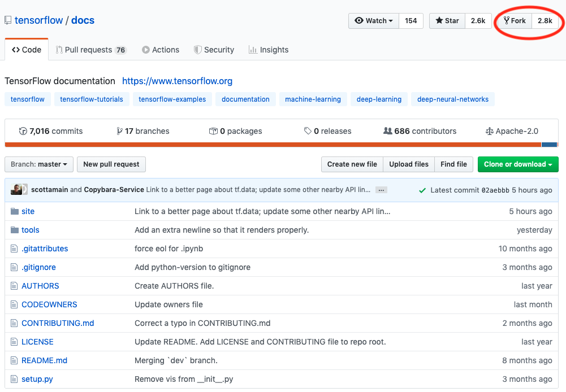Open the https://www.tensorflow.org link
Viewport: 566px width, 392px height.
click(177, 81)
